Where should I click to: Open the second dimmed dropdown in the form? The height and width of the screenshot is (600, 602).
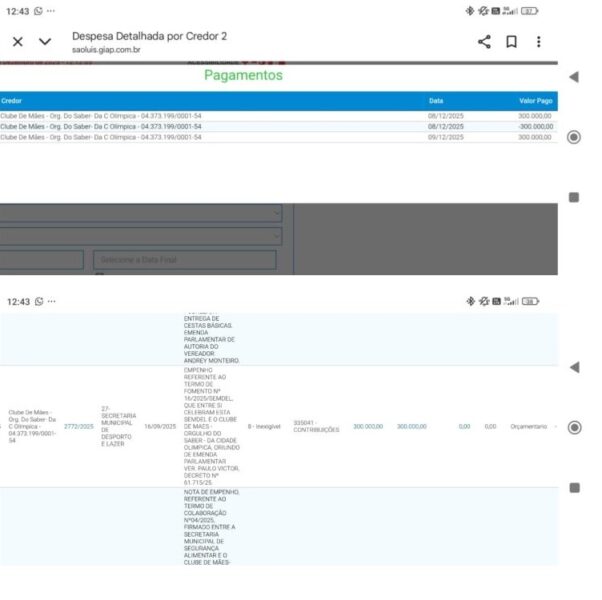[x=140, y=236]
